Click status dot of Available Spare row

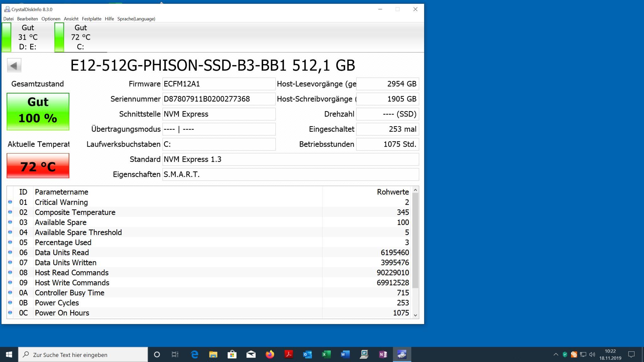pos(10,222)
